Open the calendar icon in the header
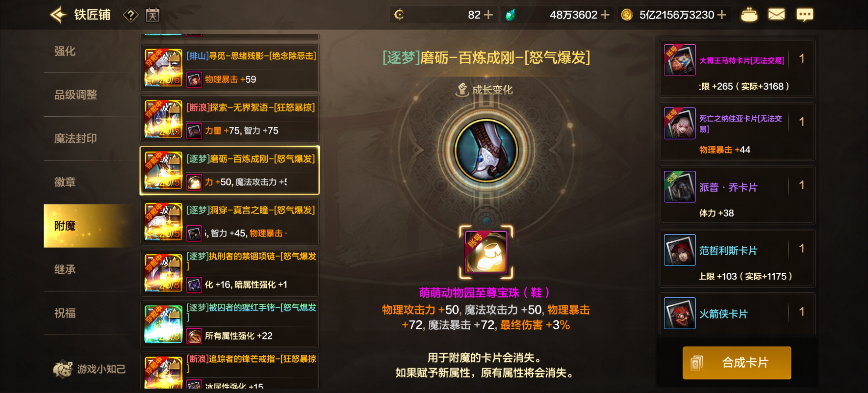Image resolution: width=868 pixels, height=393 pixels. tap(153, 15)
